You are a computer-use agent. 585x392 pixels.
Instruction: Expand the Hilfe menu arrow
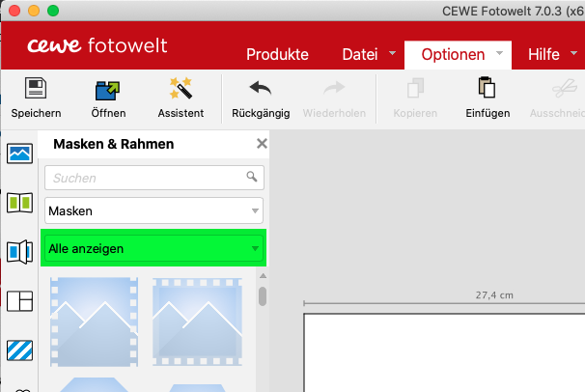point(574,53)
